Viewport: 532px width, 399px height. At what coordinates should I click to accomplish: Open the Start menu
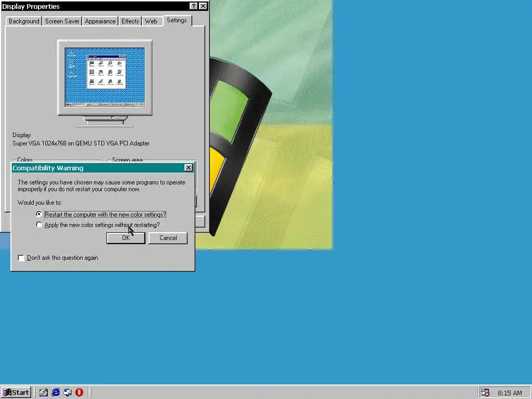pyautogui.click(x=16, y=393)
